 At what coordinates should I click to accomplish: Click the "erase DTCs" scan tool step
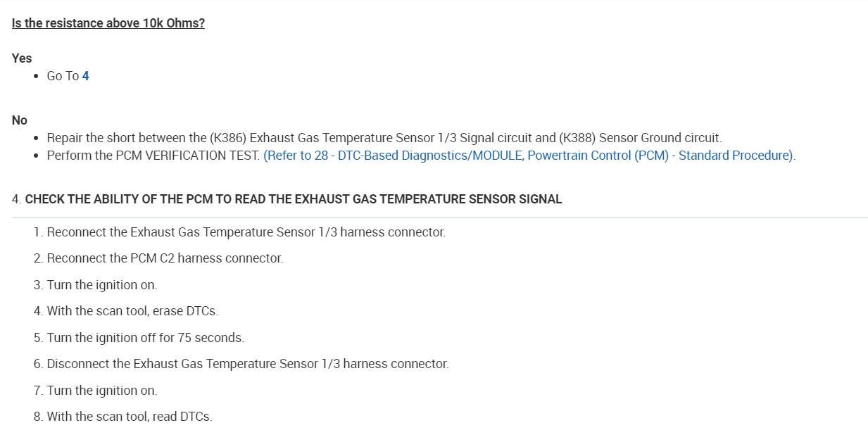[132, 311]
